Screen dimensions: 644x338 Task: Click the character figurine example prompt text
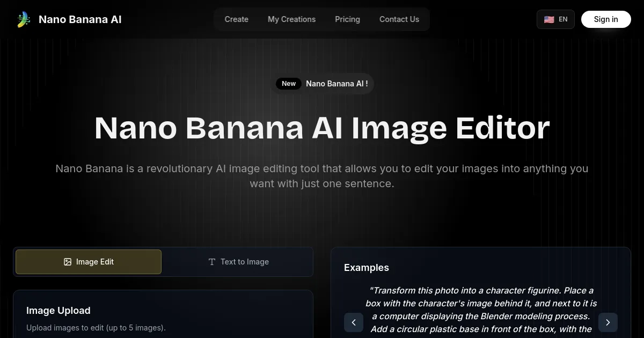pyautogui.click(x=481, y=310)
